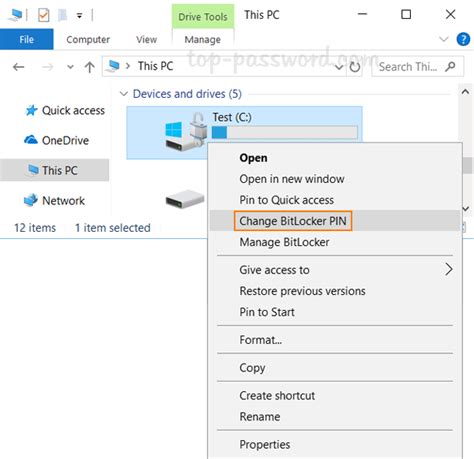Click the Refresh icon beside address bar
Image resolution: width=474 pixels, height=459 pixels.
pyautogui.click(x=355, y=67)
